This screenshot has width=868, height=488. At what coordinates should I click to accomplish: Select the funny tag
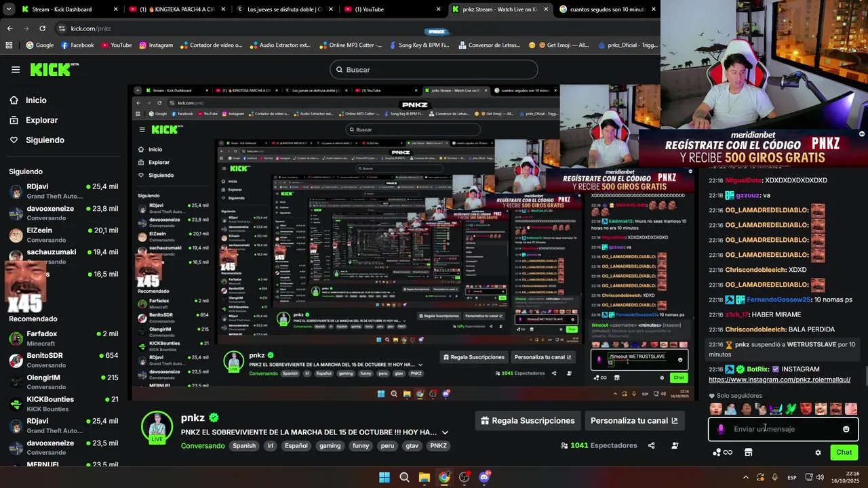(361, 446)
